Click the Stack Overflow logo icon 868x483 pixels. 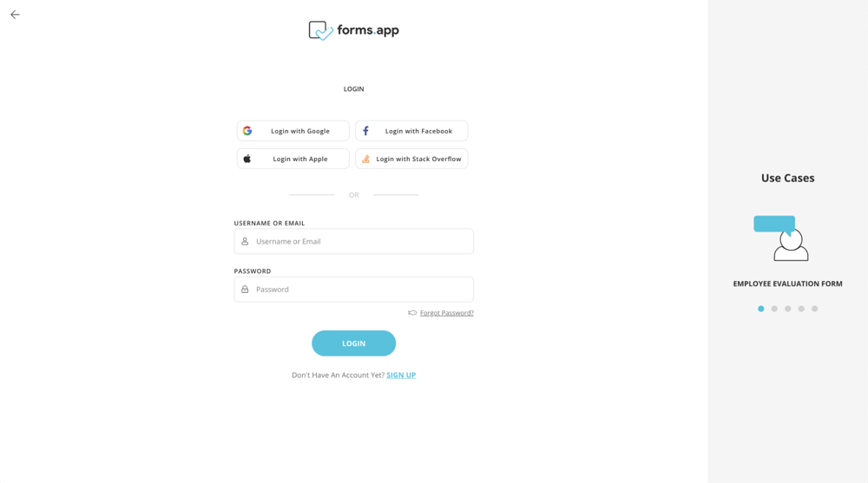365,159
